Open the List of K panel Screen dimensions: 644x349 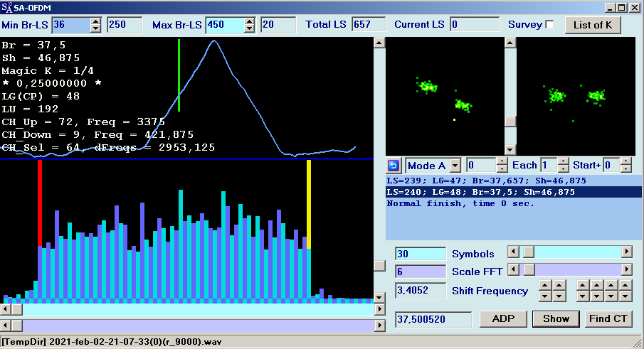593,25
